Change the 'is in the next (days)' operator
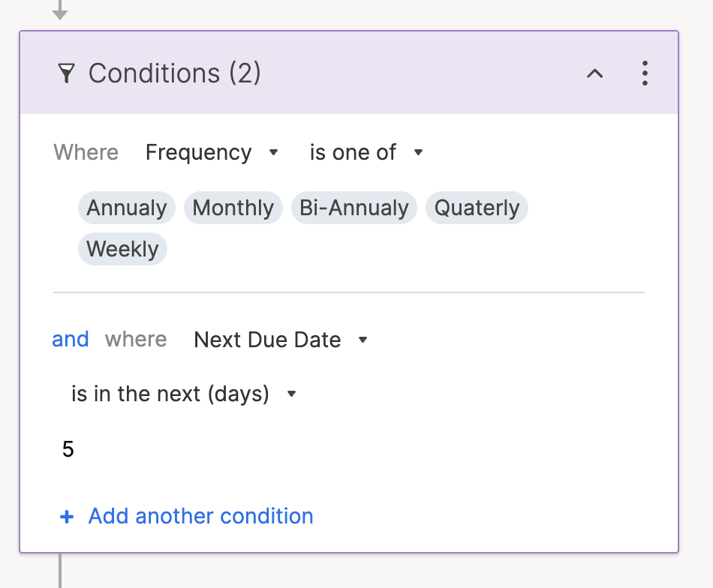The width and height of the screenshot is (713, 588). coord(170,394)
